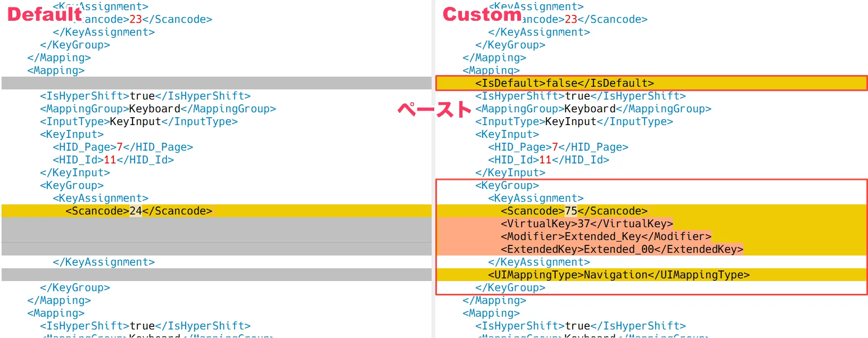Select opening KeyGroup tag in Default pane

click(72, 185)
